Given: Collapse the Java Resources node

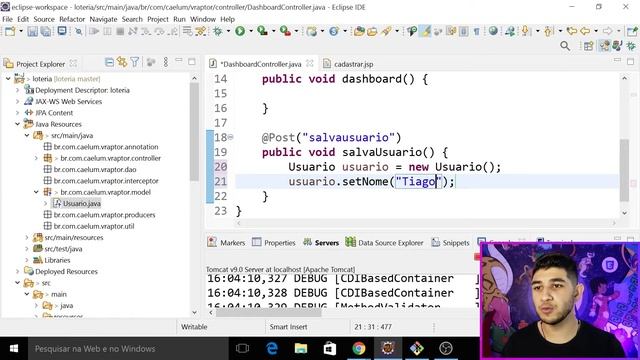Looking at the screenshot, I should click(x=18, y=124).
